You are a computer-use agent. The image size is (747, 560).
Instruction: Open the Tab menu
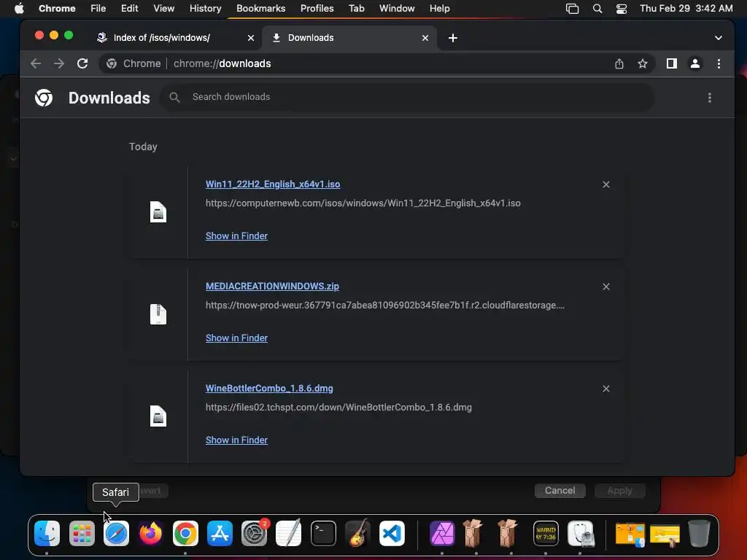click(x=356, y=9)
